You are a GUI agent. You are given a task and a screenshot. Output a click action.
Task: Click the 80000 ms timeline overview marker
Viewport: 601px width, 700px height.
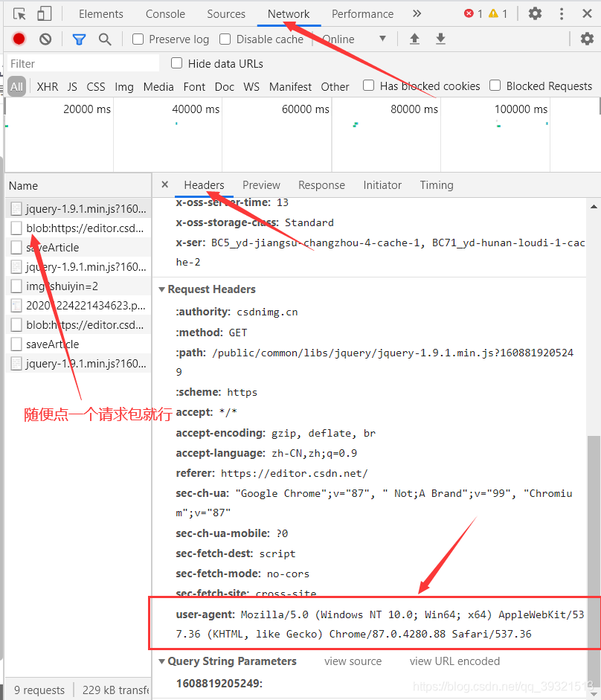pyautogui.click(x=414, y=109)
